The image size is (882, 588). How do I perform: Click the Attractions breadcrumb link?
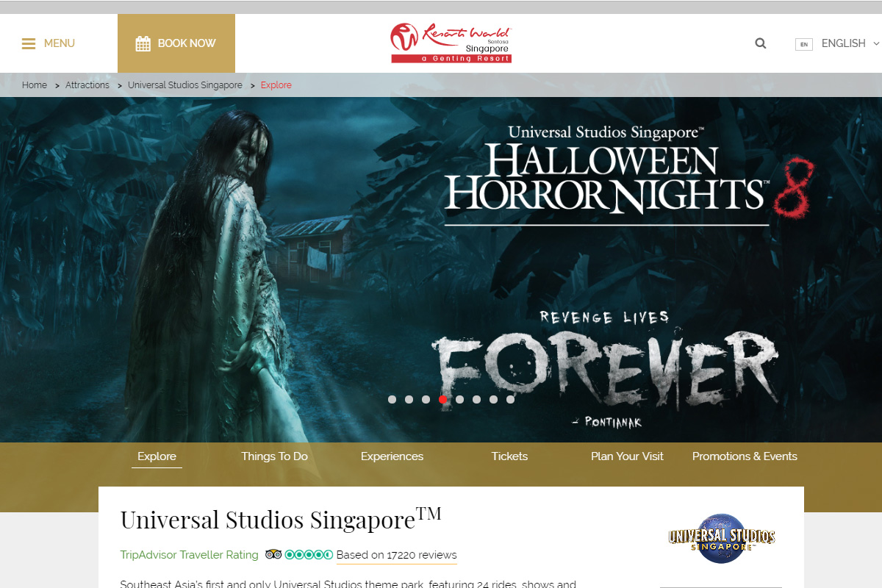click(x=87, y=85)
